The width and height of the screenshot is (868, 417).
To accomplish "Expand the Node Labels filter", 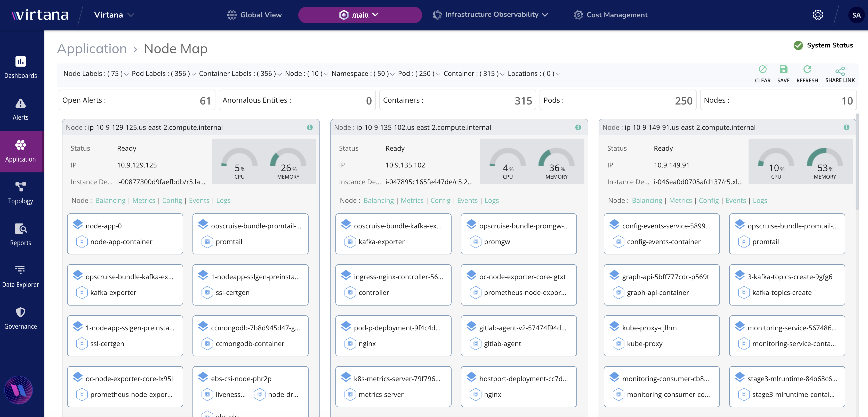I will click(x=96, y=74).
